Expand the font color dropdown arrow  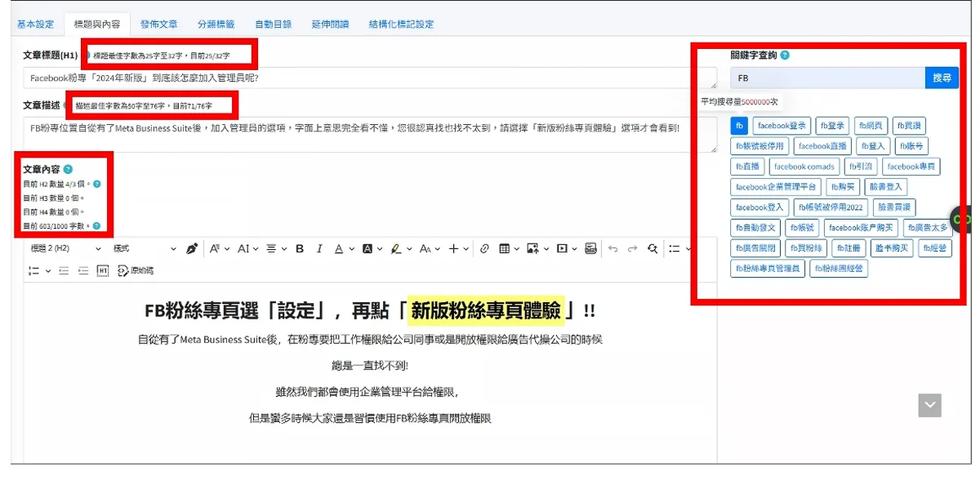[x=352, y=249]
